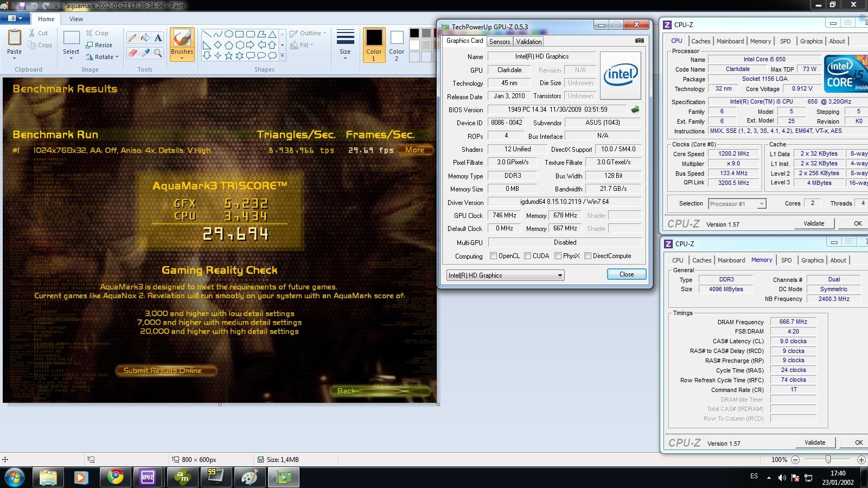Choose the Pentagon shape

228,45
